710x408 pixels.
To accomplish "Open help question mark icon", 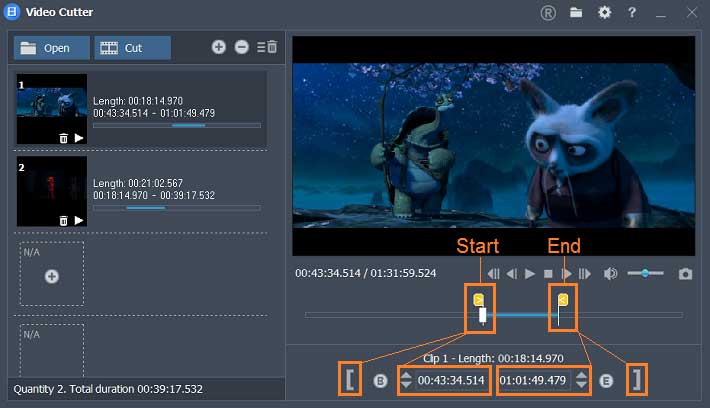I will coord(632,12).
